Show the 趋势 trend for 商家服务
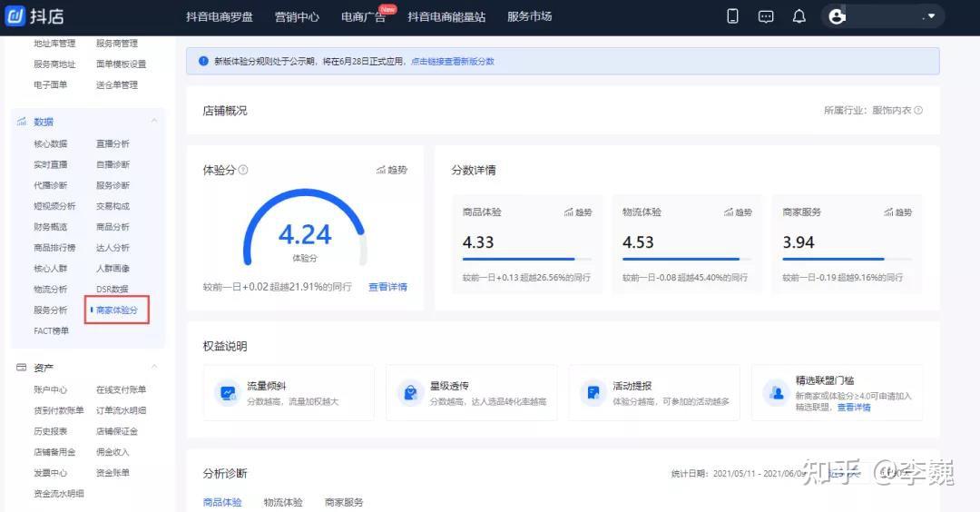This screenshot has width=980, height=512. tap(898, 212)
